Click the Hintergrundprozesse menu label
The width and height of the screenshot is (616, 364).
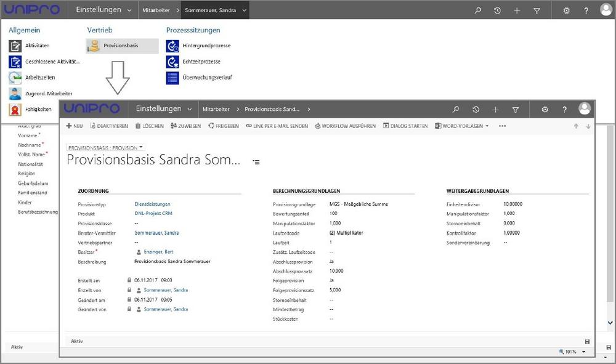tap(206, 46)
